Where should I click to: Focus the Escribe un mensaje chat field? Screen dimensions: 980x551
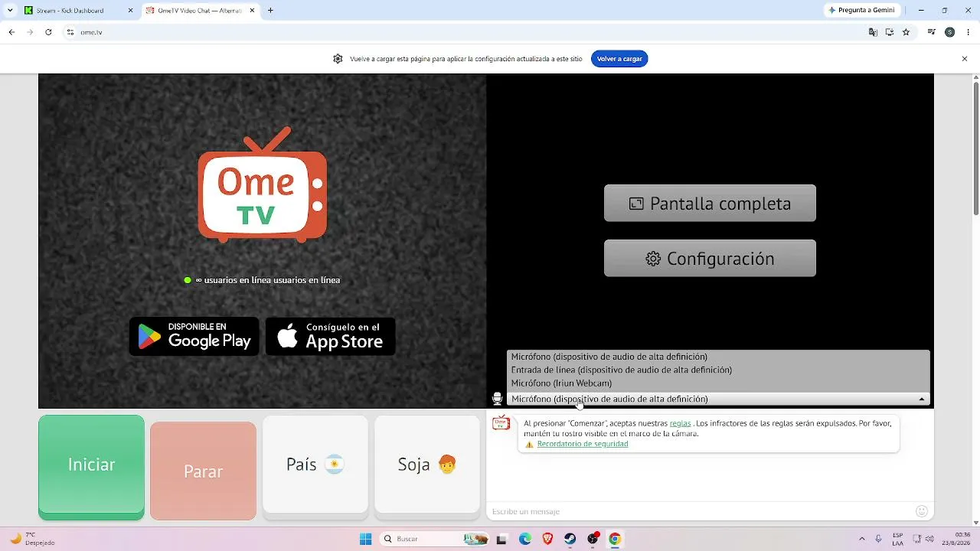pos(701,511)
